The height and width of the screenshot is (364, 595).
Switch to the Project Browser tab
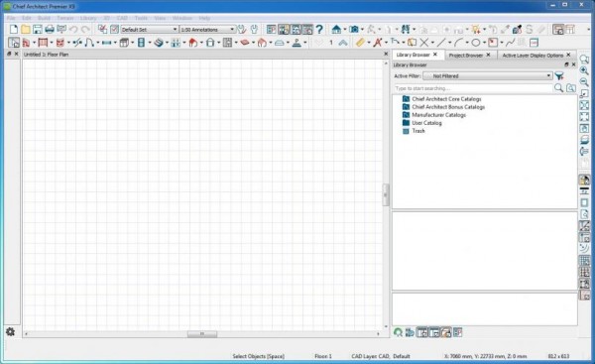(x=466, y=55)
